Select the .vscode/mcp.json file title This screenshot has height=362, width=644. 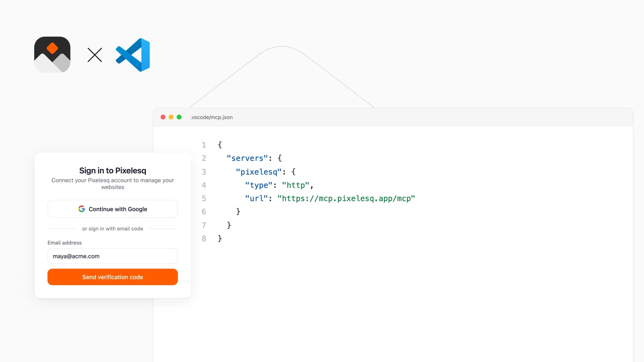(x=211, y=117)
